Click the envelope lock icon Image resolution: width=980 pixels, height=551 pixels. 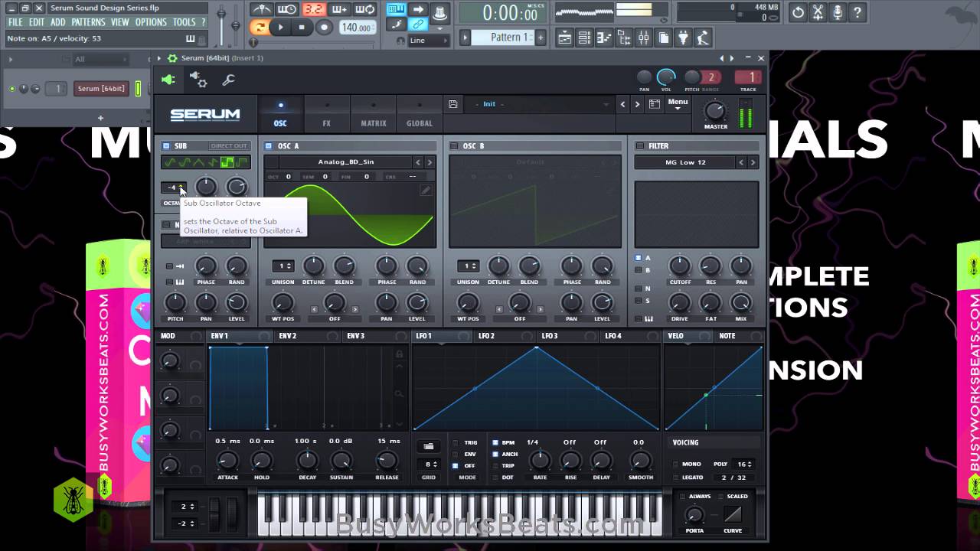(399, 354)
